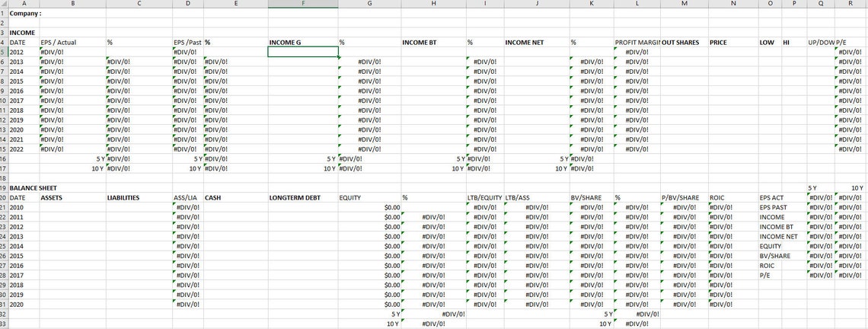Viewport: 868px width, 329px height.
Task: Select column M header
Action: 684,4
